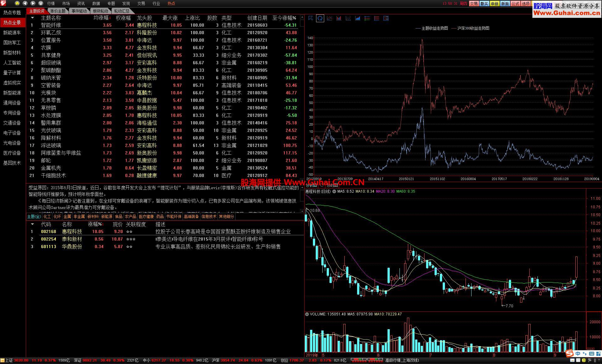The image size is (602, 364).
Task: Click the 上证 index in status bar
Action: tap(9, 361)
